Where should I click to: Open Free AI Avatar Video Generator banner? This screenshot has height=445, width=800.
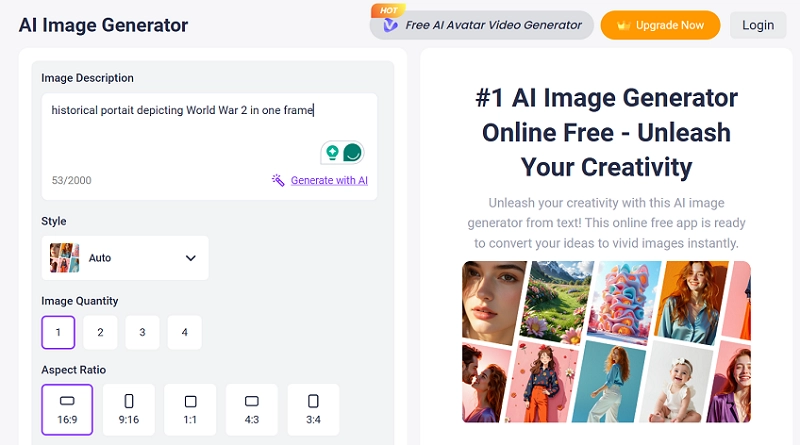(x=482, y=25)
